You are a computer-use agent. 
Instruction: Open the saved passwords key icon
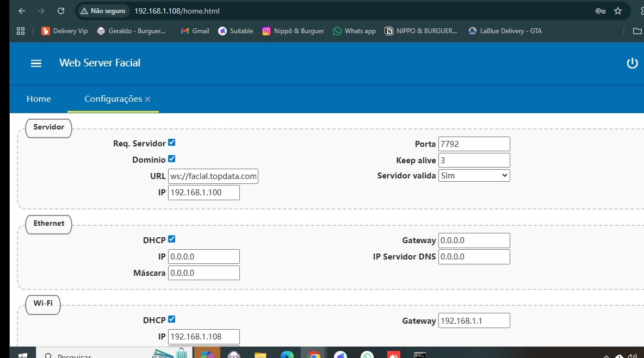tap(600, 11)
